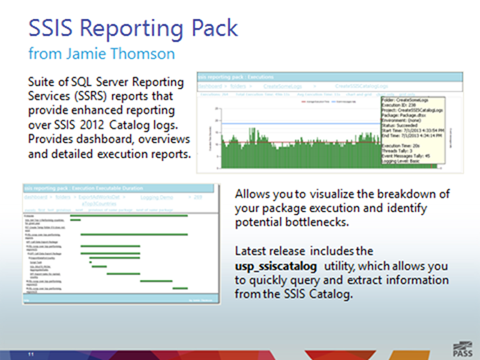Click the 'ssis reporting pack : Executions' header
Viewport: 480px width, 360px height.
coord(236,77)
